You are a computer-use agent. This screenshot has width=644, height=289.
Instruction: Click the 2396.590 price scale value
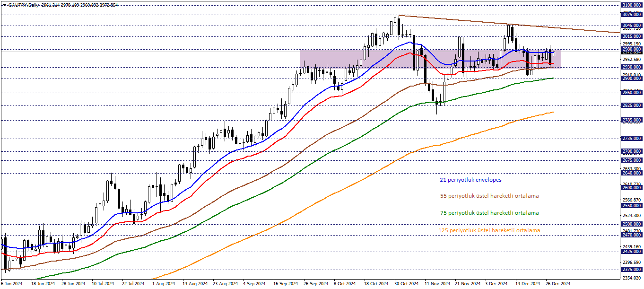(x=632, y=262)
